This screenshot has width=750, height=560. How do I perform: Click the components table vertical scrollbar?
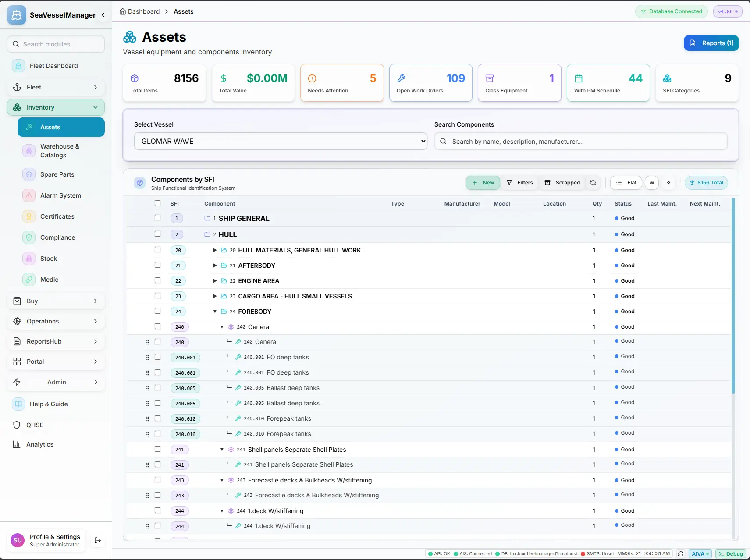click(x=733, y=296)
